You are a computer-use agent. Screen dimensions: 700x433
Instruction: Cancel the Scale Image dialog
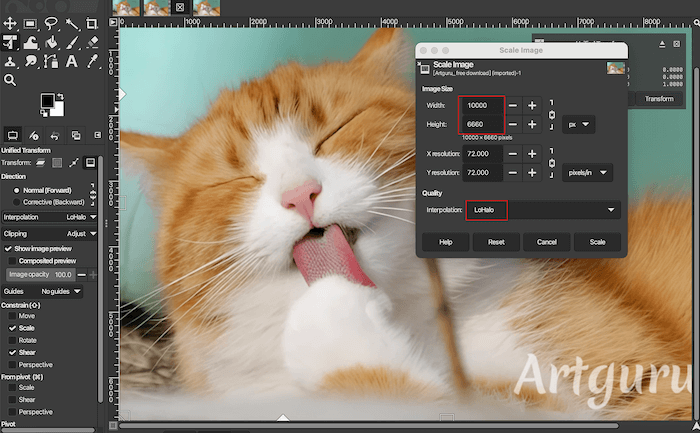tap(546, 242)
